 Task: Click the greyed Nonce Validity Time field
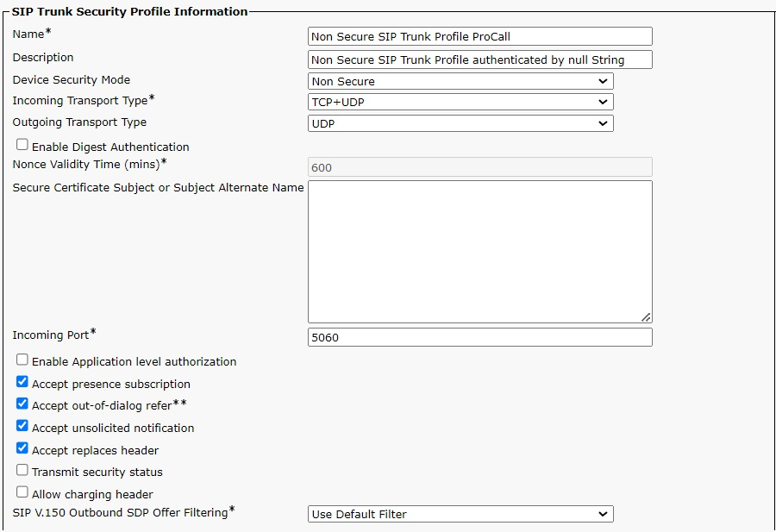point(479,167)
